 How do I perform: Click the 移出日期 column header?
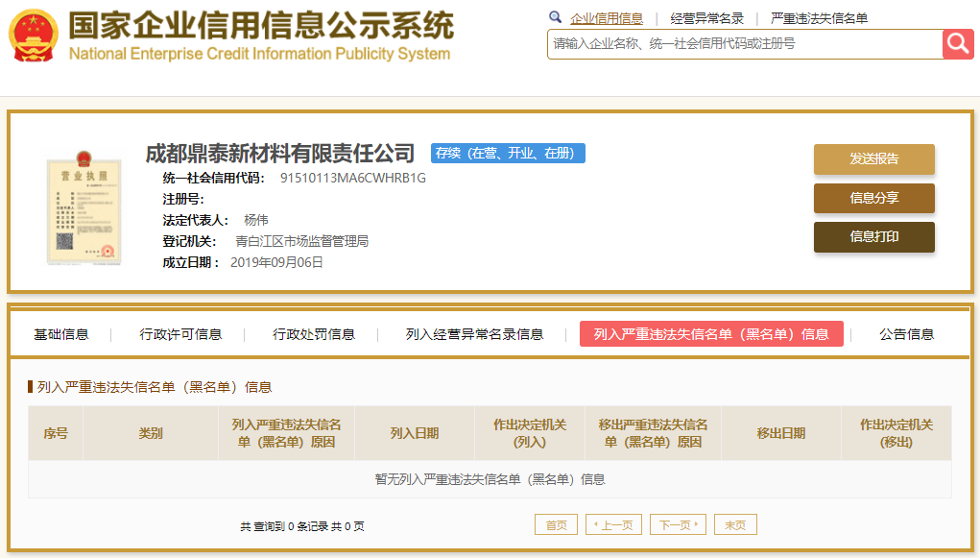781,433
